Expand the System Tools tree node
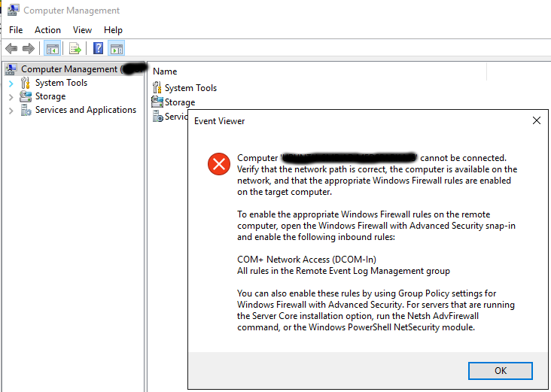 pos(11,84)
